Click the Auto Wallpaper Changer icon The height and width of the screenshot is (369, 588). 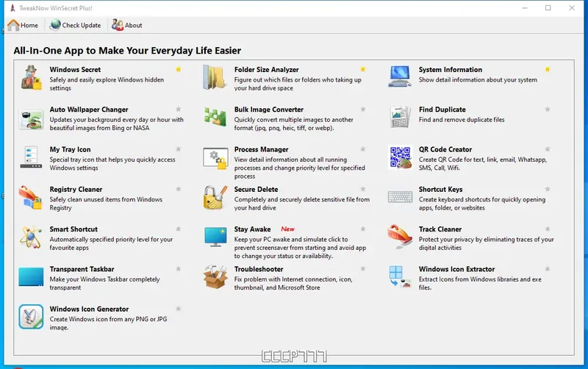pos(31,120)
